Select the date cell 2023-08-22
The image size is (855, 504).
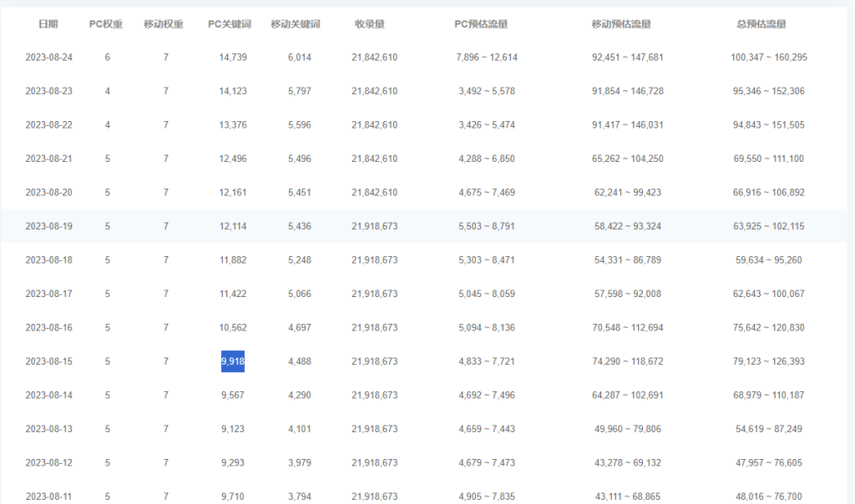pyautogui.click(x=48, y=125)
